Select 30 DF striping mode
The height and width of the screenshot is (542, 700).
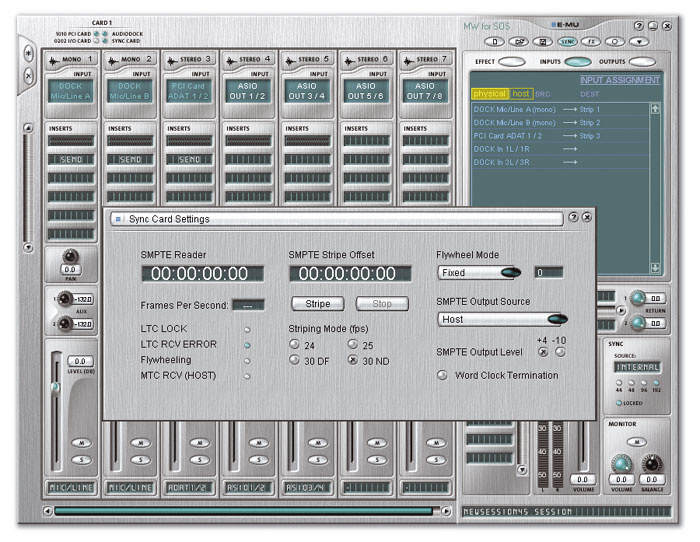click(x=295, y=360)
